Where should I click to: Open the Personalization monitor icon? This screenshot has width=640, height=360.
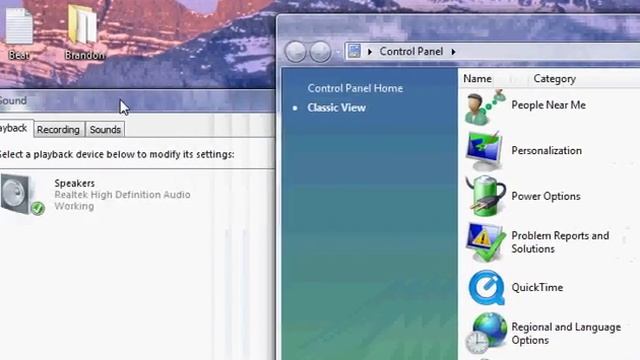coord(484,151)
